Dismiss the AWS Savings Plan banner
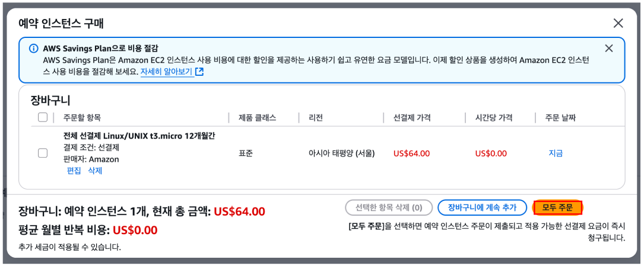644x269 pixels. (x=609, y=49)
